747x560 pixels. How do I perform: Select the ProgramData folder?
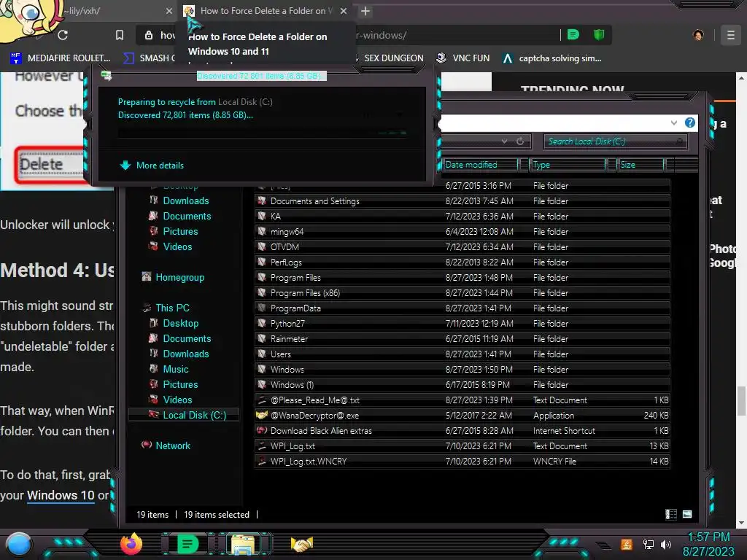coord(462,308)
